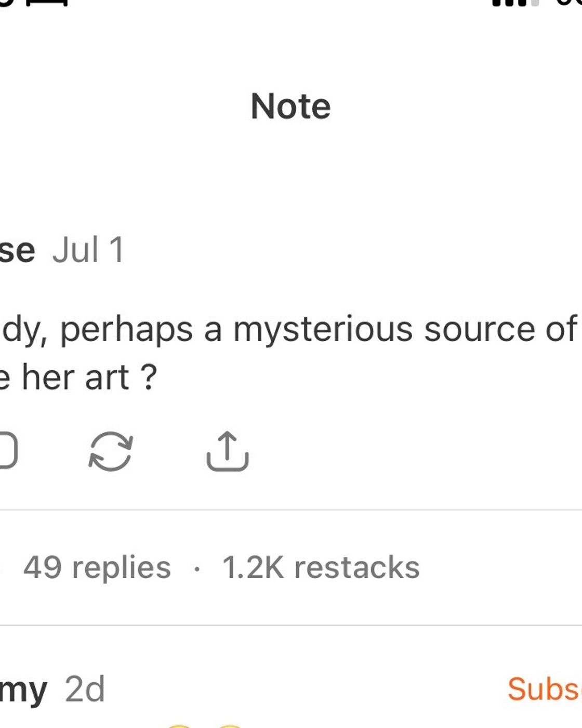
Task: Tap note text "perhaps a mysterious source of"
Action: pos(318,330)
